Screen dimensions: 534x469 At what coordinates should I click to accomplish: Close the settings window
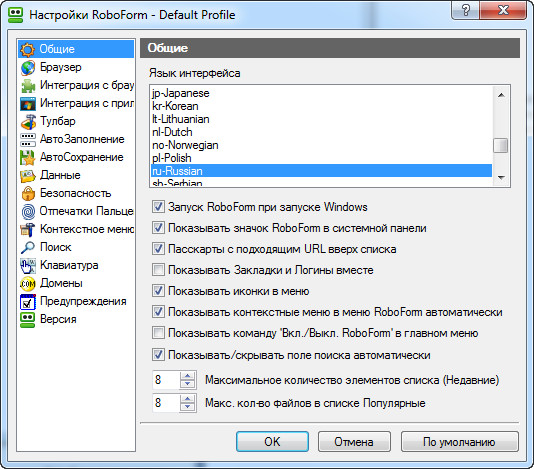pyautogui.click(x=503, y=10)
